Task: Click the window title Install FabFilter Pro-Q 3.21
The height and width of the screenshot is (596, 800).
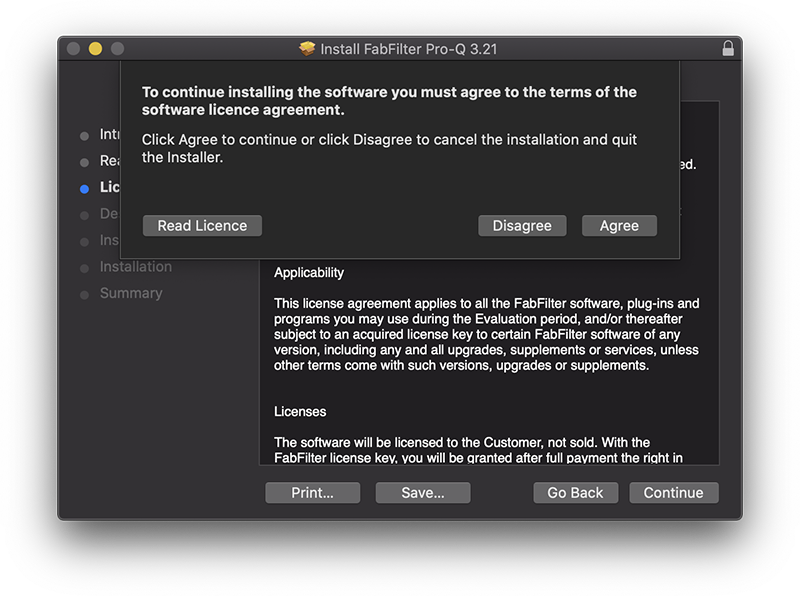Action: (x=409, y=49)
